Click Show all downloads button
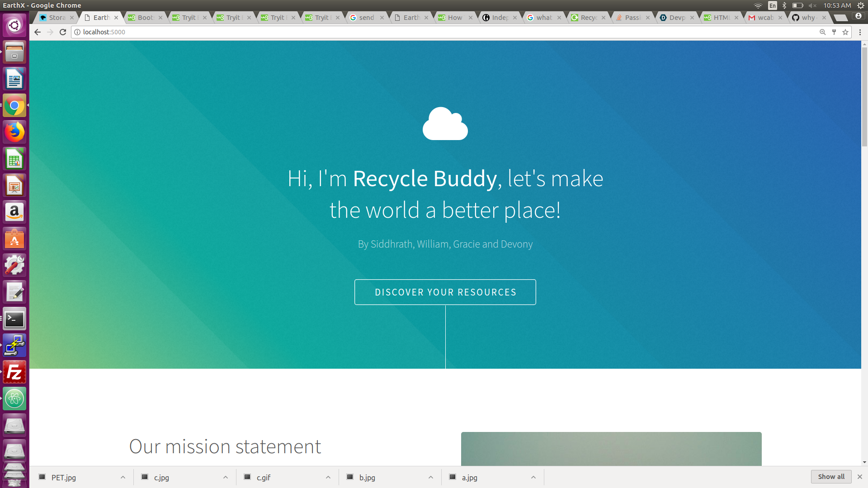The width and height of the screenshot is (868, 488). [x=831, y=477]
